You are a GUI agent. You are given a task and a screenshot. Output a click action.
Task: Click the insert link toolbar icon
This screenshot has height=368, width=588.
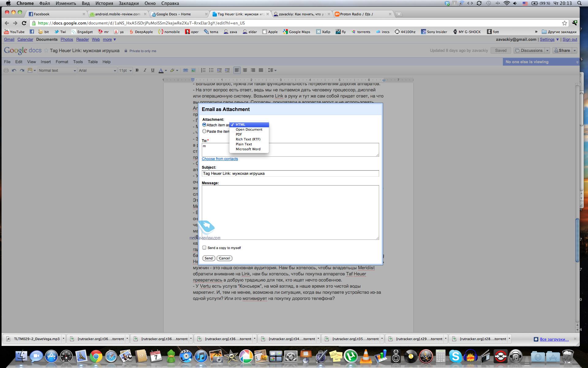185,70
